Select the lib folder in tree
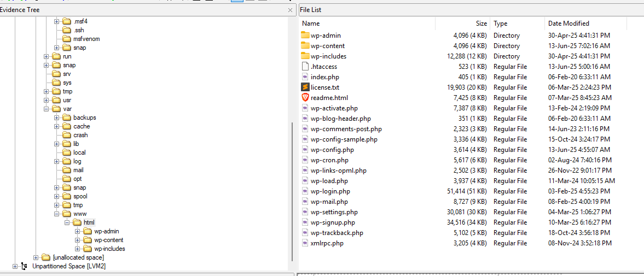Screen dimensions: 644x276 76,144
